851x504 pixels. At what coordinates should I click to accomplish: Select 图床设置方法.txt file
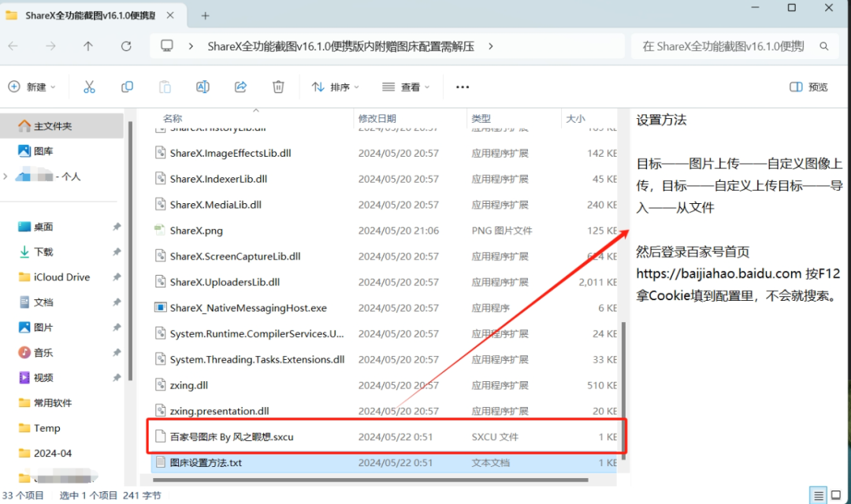click(x=385, y=462)
